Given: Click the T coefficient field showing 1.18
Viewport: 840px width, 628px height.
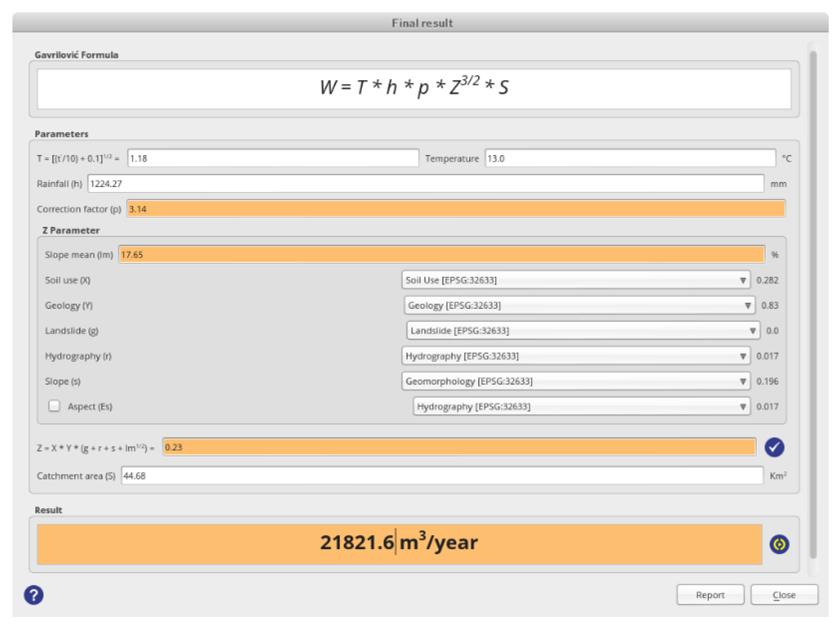Looking at the screenshot, I should (273, 158).
